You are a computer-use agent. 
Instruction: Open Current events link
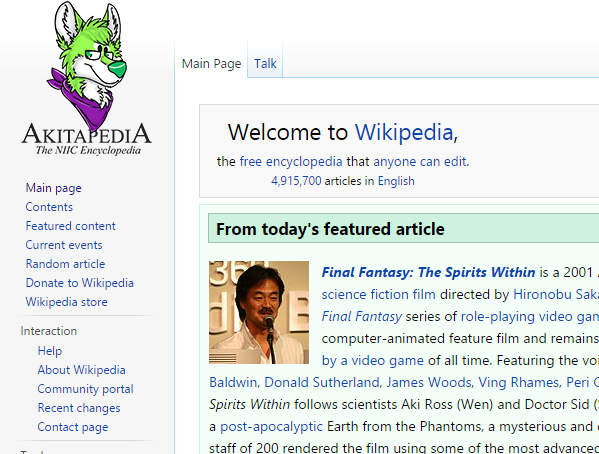[x=64, y=245]
